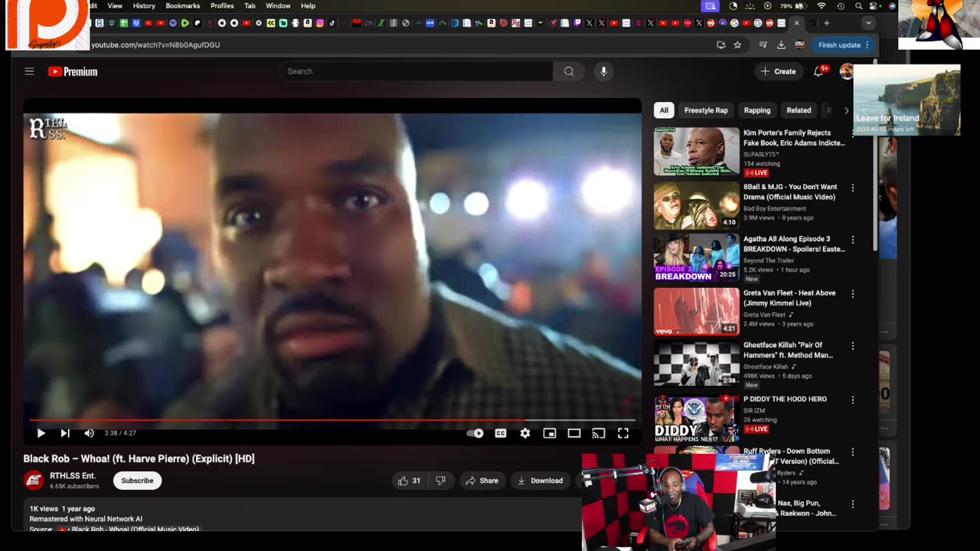
Task: Show more filter chips with right arrow
Action: [846, 110]
